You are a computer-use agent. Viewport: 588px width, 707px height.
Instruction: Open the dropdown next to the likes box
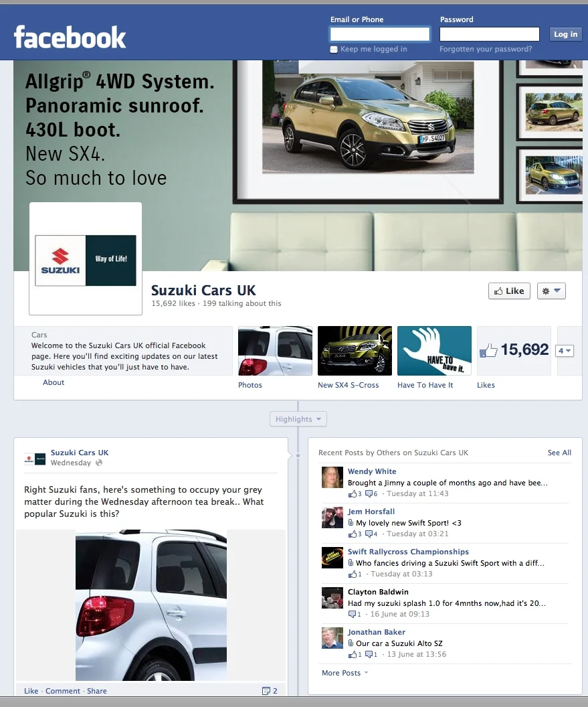(564, 351)
